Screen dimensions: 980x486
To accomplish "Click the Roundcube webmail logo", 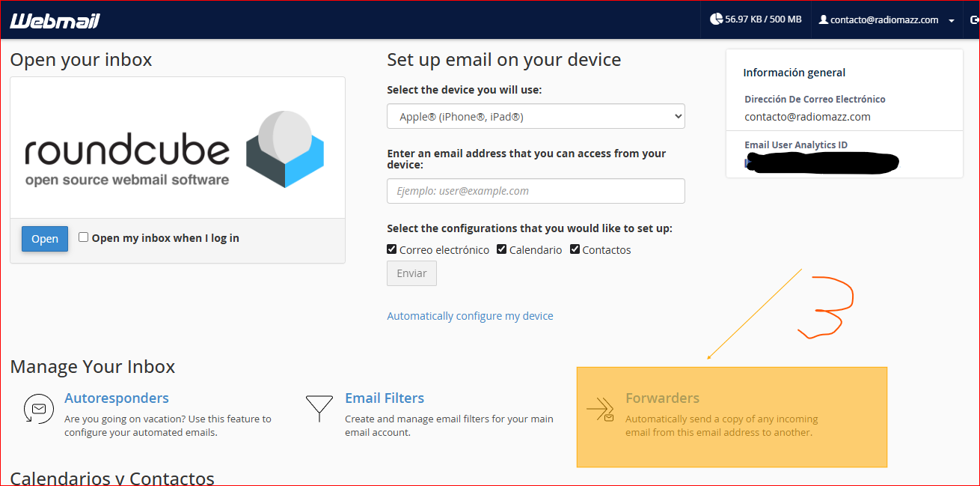I will coord(175,151).
